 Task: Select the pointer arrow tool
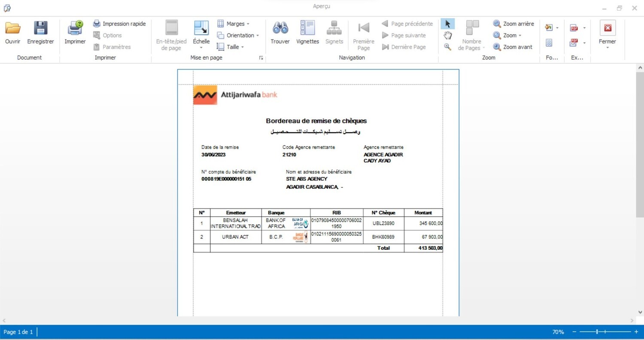[x=447, y=24]
